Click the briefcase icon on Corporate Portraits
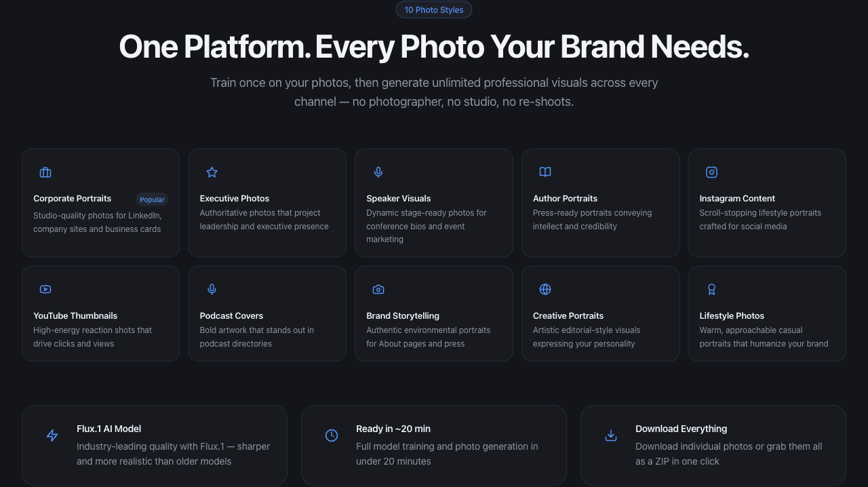Screen dimensions: 868x487 45,172
